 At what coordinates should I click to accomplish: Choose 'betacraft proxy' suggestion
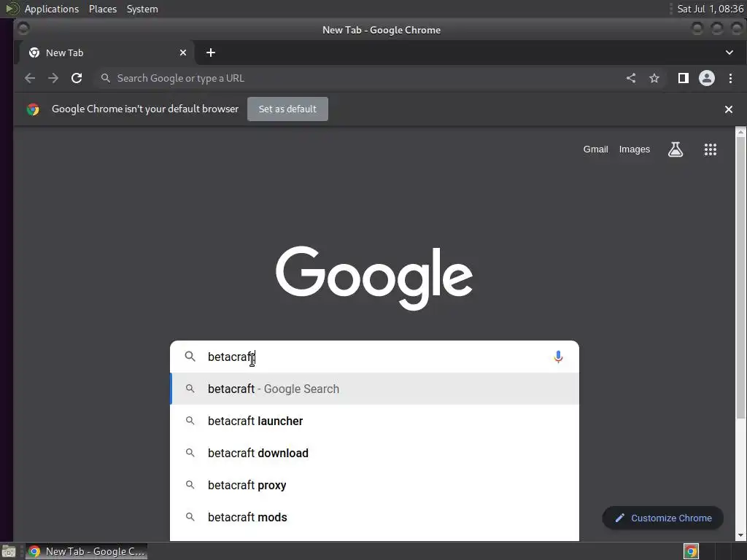[x=374, y=485]
